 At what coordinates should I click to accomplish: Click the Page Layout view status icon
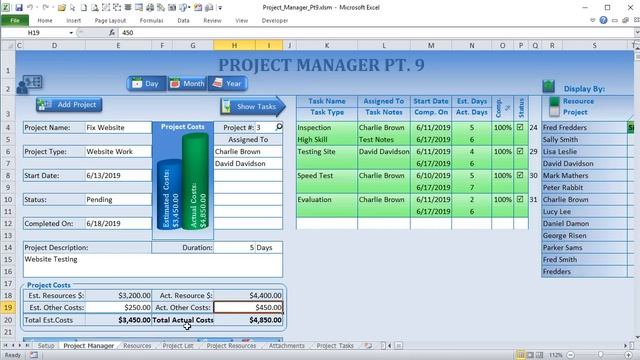click(x=530, y=355)
